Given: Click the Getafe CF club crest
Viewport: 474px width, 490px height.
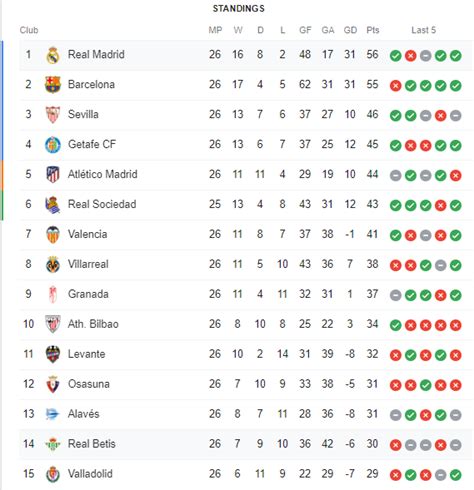Looking at the screenshot, I should 53,145.
